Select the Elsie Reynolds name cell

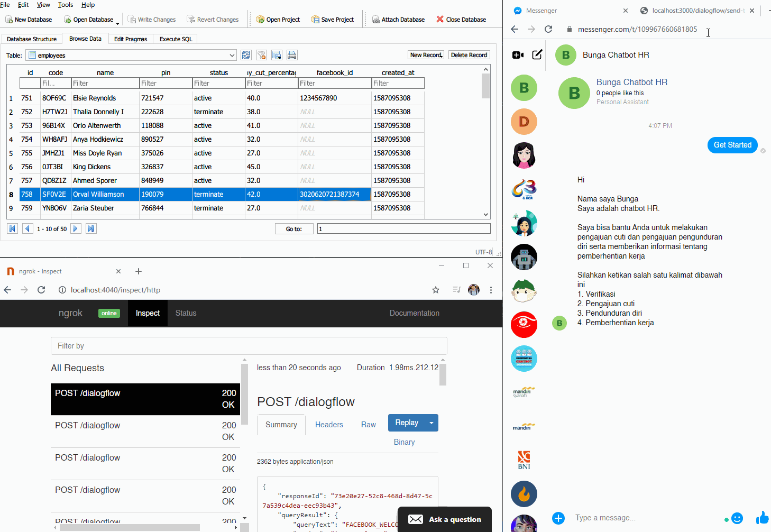105,98
